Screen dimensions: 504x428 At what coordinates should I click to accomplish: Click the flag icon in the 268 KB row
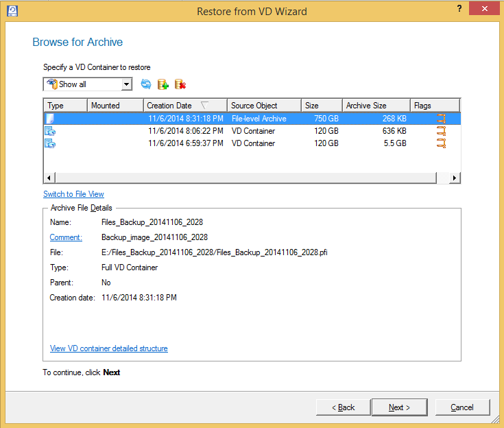442,119
